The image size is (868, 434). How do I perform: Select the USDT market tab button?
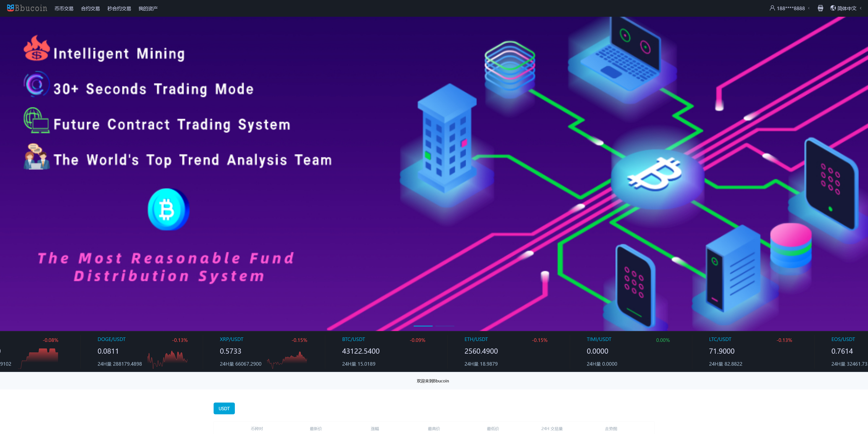tap(224, 408)
